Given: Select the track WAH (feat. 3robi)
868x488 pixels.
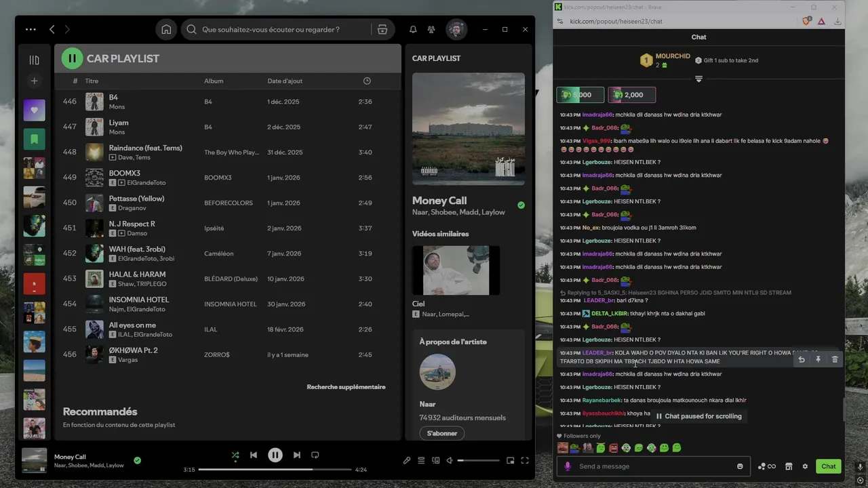Looking at the screenshot, I should click(x=228, y=253).
